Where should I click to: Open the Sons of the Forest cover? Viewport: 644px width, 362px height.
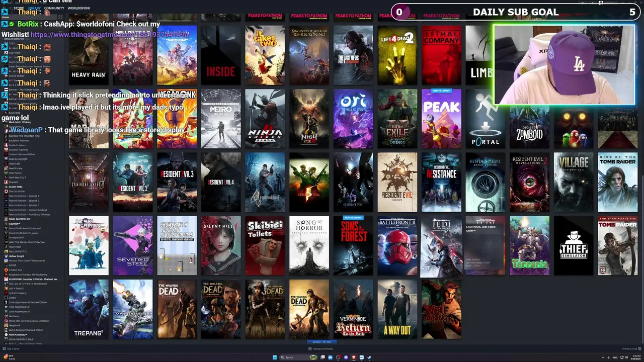click(x=353, y=246)
